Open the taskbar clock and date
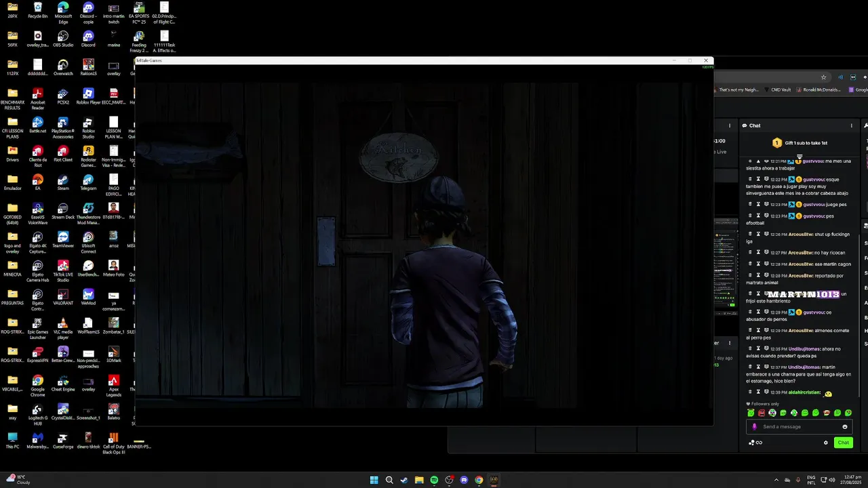Image resolution: width=868 pixels, height=488 pixels. 849,480
